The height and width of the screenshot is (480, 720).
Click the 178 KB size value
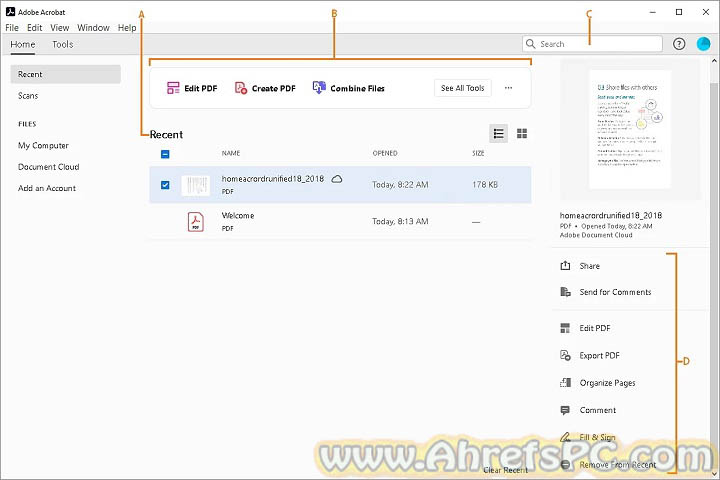point(485,185)
